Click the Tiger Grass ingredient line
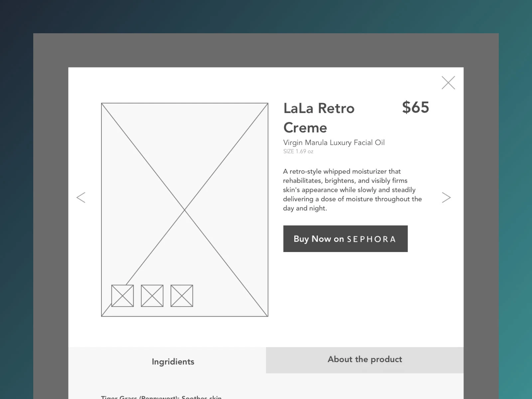Viewport: 532px width, 399px height. click(x=161, y=397)
